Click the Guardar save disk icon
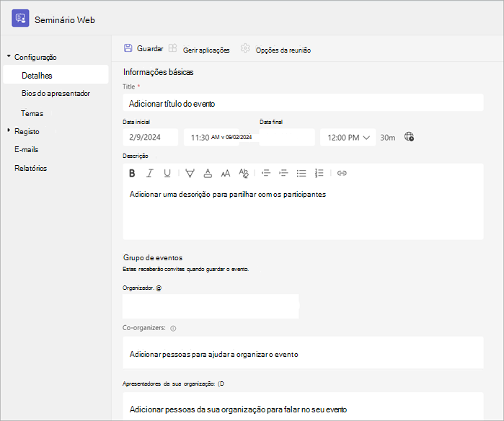 coord(128,48)
